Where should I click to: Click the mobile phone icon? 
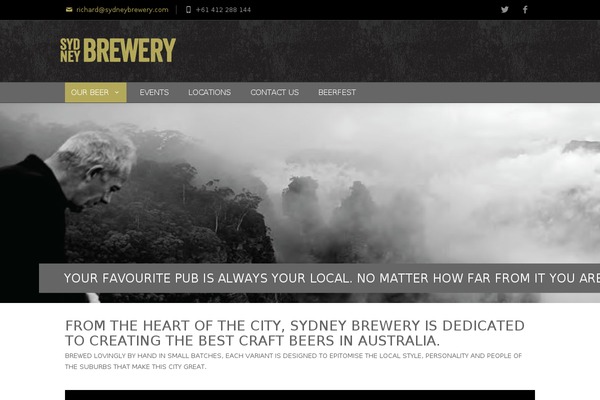(x=188, y=10)
